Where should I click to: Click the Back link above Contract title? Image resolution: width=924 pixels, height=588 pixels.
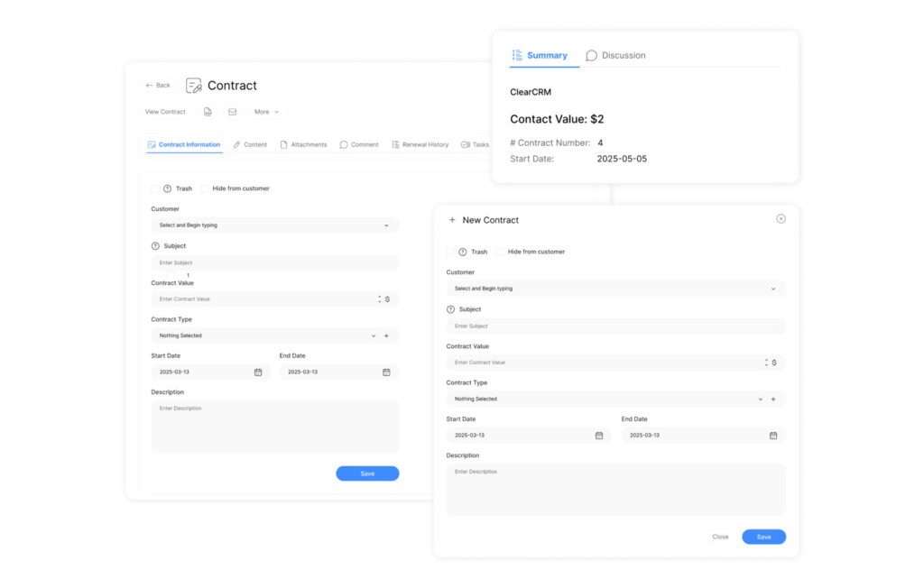pyautogui.click(x=158, y=86)
